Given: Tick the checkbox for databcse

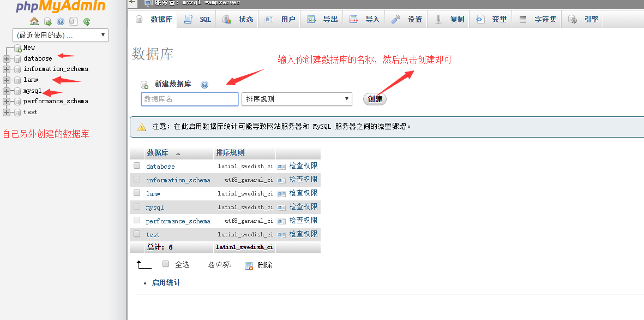Looking at the screenshot, I should coord(137,165).
